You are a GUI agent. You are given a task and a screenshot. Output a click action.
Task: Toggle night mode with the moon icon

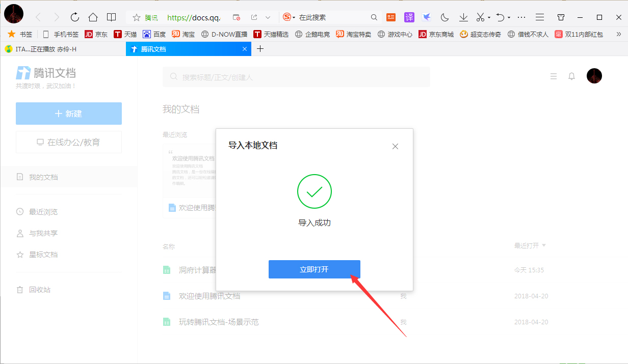tap(444, 17)
